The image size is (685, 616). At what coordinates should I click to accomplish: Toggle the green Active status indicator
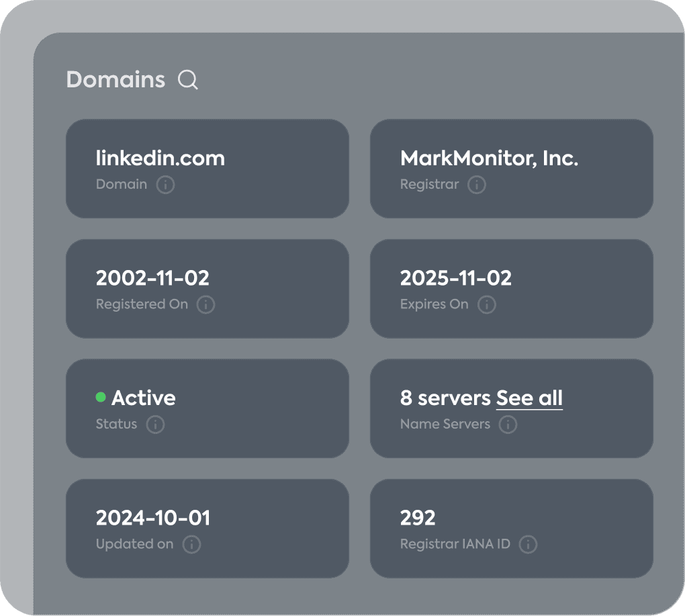(101, 398)
